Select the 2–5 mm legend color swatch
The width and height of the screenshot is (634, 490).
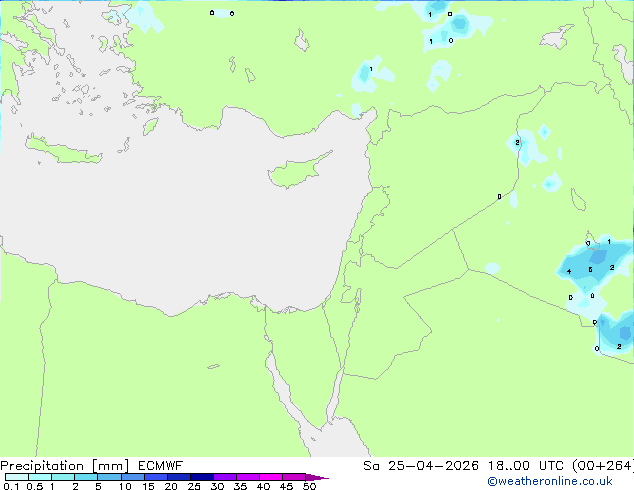click(86, 477)
